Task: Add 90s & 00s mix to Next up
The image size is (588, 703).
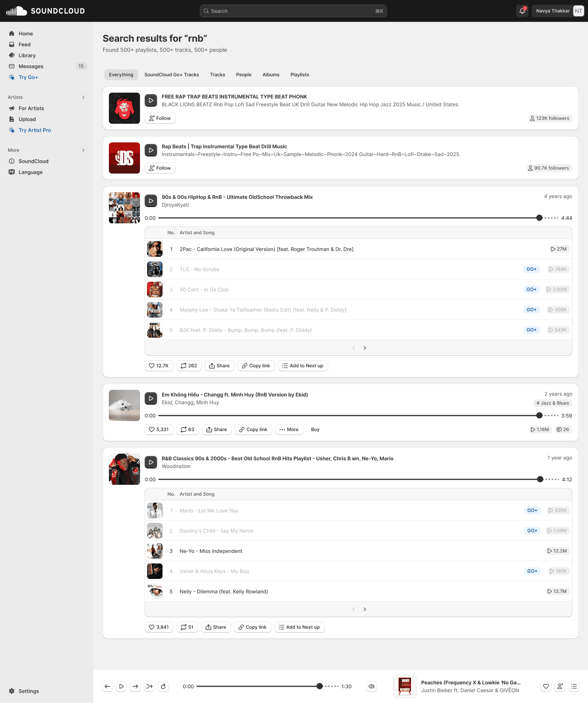Action: [303, 366]
